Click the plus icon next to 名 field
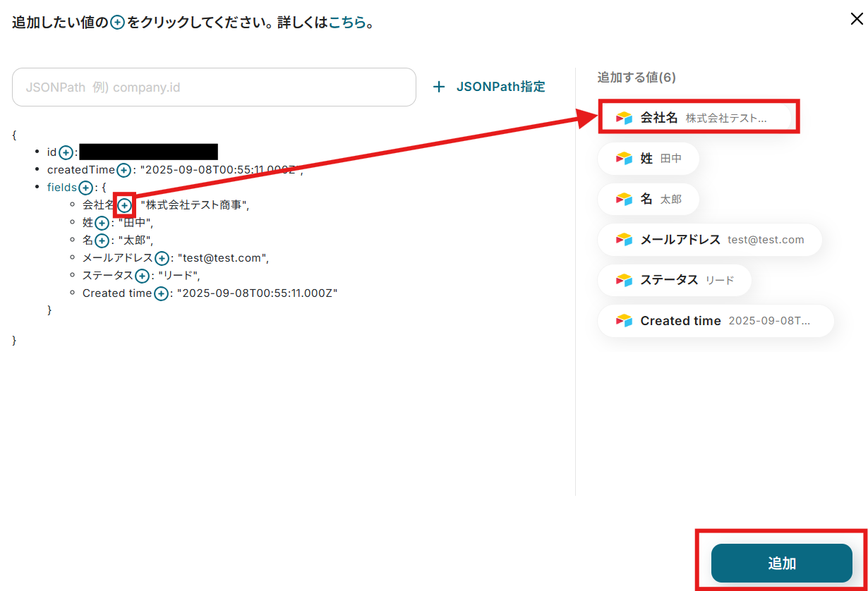This screenshot has height=591, width=868. (x=102, y=240)
